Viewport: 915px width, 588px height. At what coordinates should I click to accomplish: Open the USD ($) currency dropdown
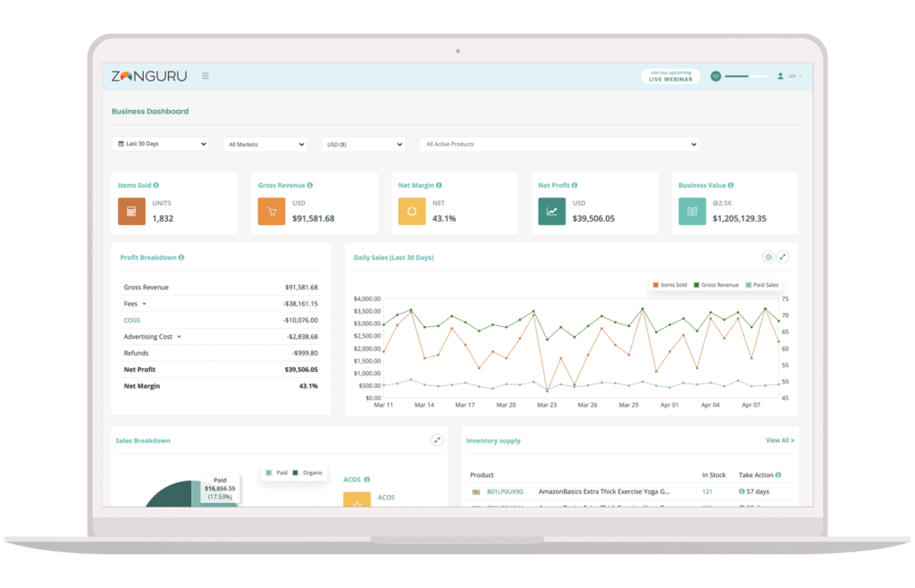[x=364, y=144]
